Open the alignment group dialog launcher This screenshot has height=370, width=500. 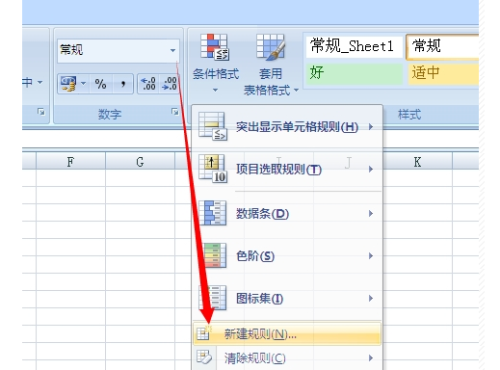tap(41, 112)
